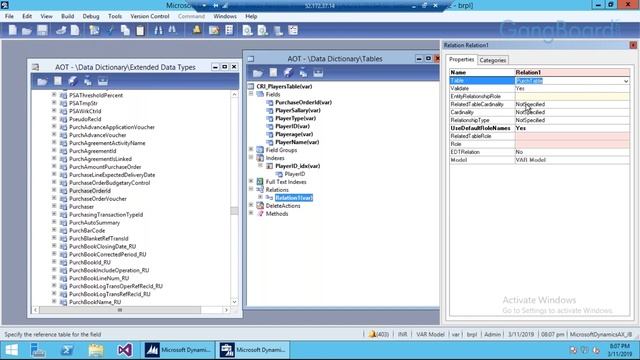Click compile lightning icon in Extended Data Types window
Screen dimensions: 640x360
73,81
